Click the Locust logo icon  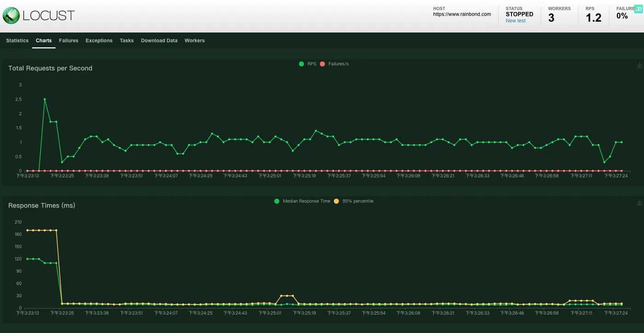pos(11,16)
